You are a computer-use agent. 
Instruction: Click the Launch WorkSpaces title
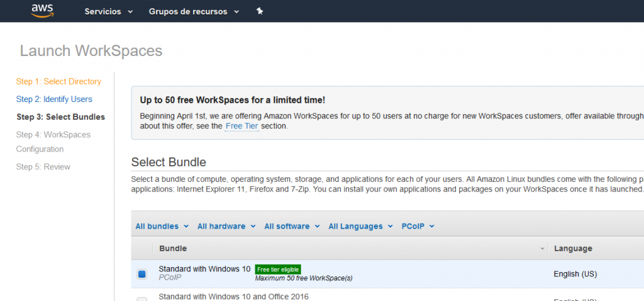point(91,51)
